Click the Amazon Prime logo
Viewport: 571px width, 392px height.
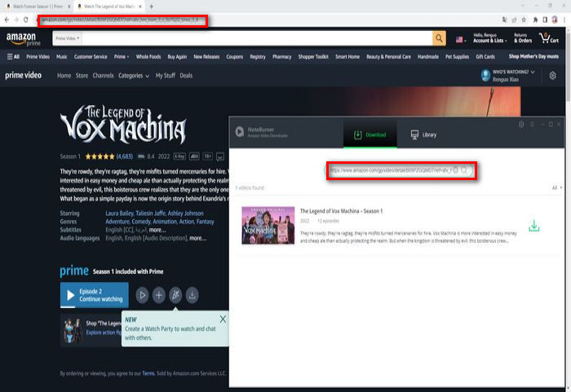coord(24,38)
